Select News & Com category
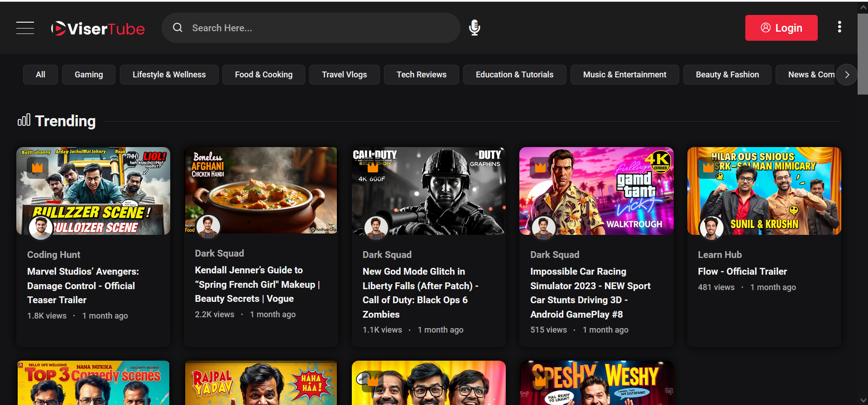The image size is (868, 405). point(806,75)
